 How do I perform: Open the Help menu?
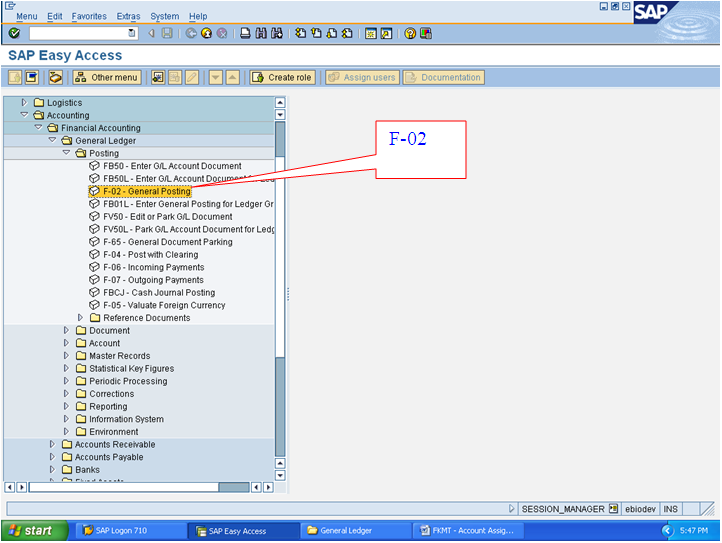pos(198,16)
